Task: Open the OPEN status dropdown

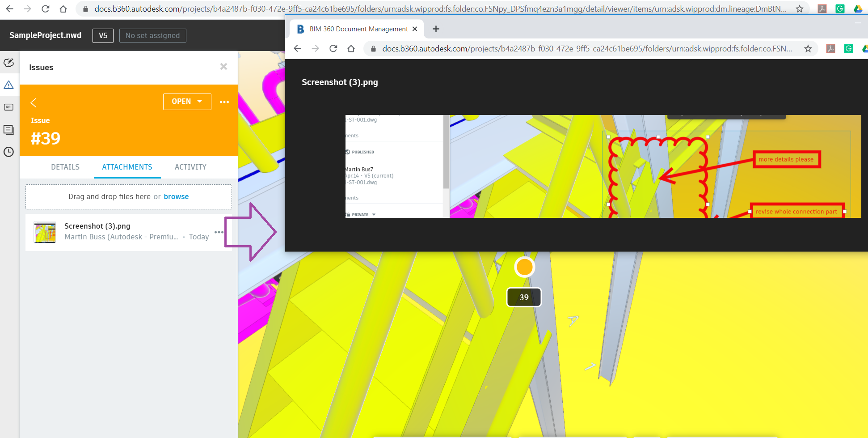Action: (x=187, y=102)
